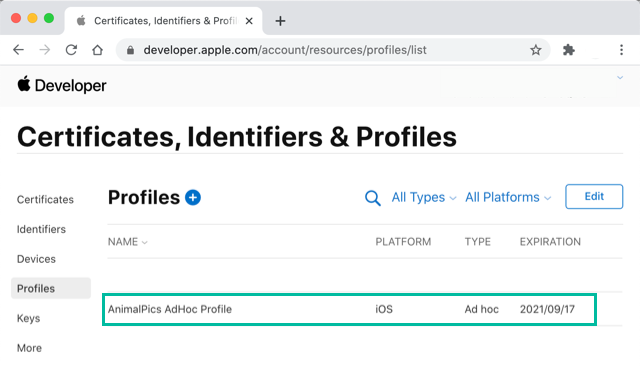640x368 pixels.
Task: Open the browser three-dot menu
Action: [621, 50]
